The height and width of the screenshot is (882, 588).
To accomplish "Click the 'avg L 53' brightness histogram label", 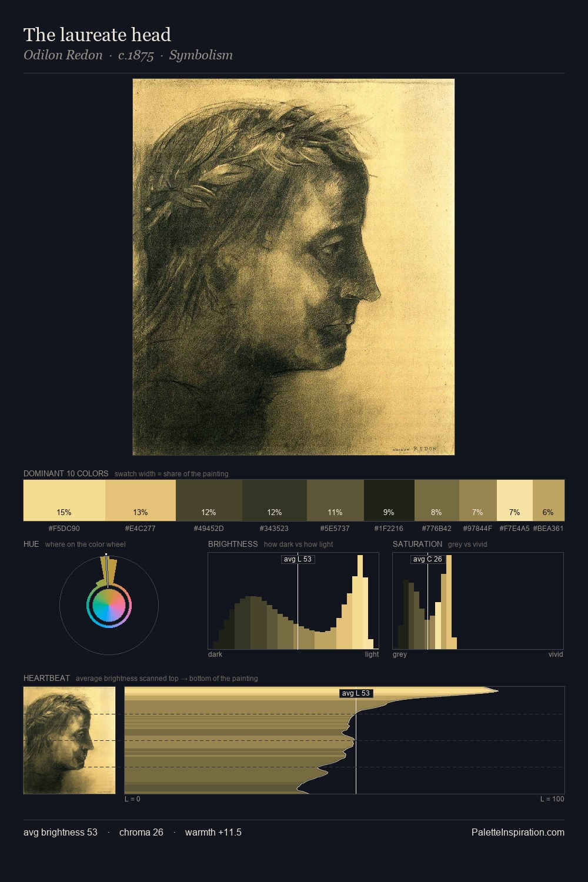I will [298, 559].
